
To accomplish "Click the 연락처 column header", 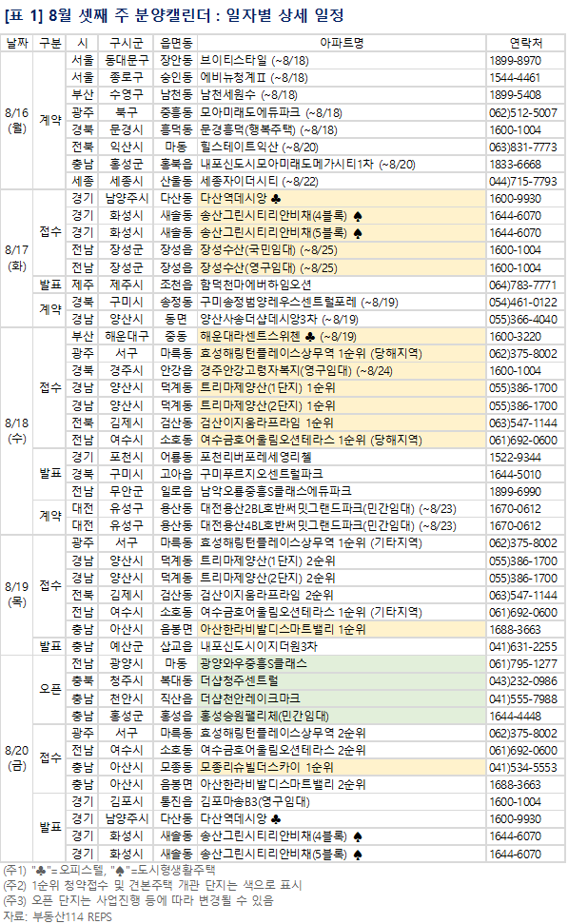I will pos(525,43).
